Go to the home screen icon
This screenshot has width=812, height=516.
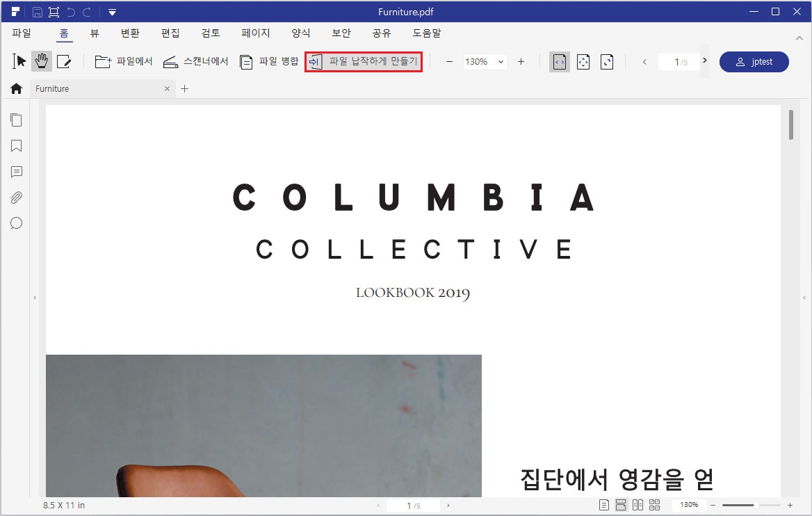click(17, 88)
